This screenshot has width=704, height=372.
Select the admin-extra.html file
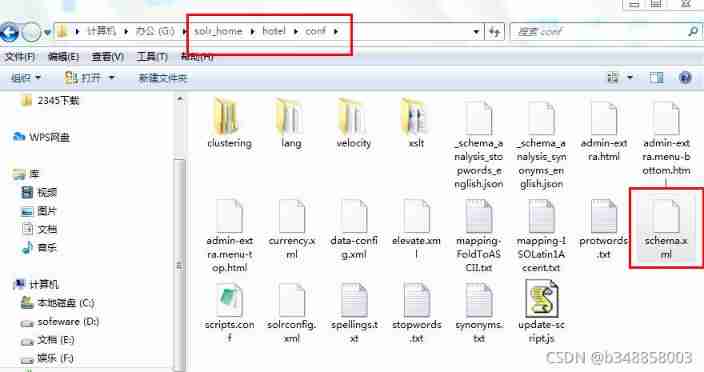click(x=604, y=131)
